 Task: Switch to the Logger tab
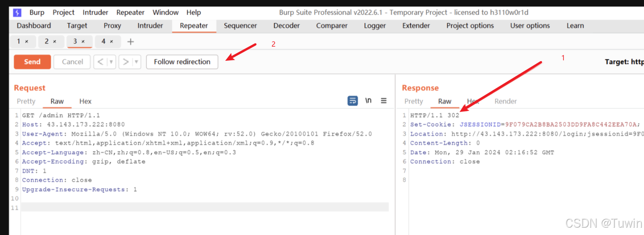coord(375,26)
